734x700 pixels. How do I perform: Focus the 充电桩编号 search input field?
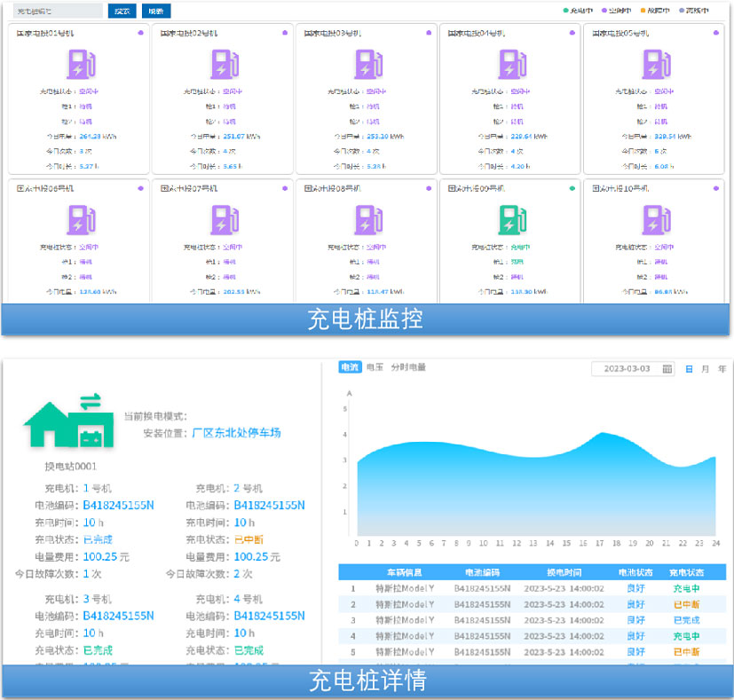[59, 12]
